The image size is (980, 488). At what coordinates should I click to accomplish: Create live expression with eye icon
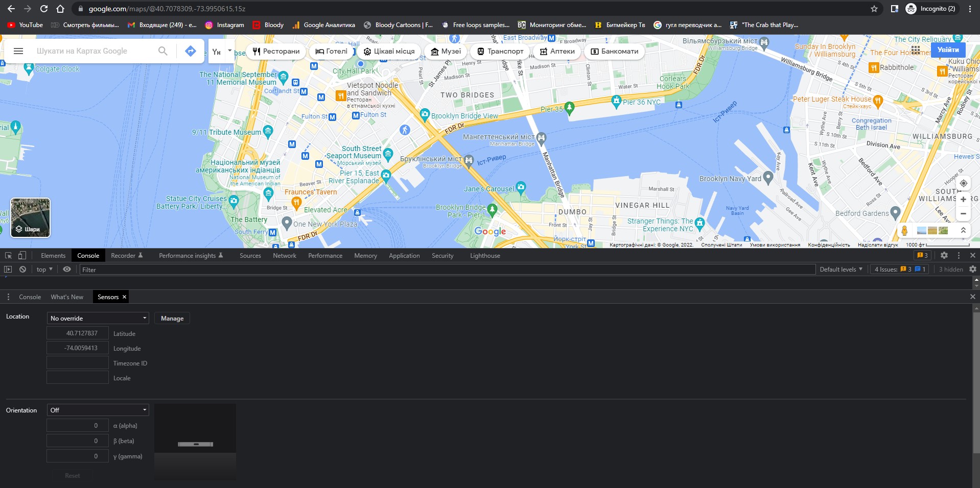67,270
